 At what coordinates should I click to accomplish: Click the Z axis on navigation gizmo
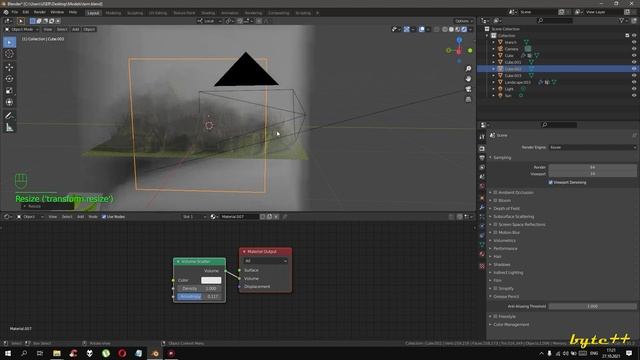click(x=459, y=40)
